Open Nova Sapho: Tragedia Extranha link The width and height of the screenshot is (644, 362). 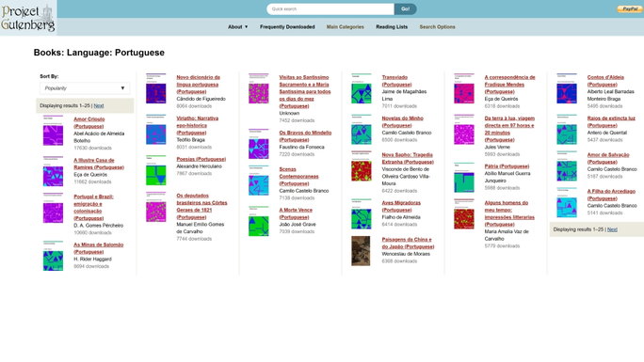coord(408,158)
